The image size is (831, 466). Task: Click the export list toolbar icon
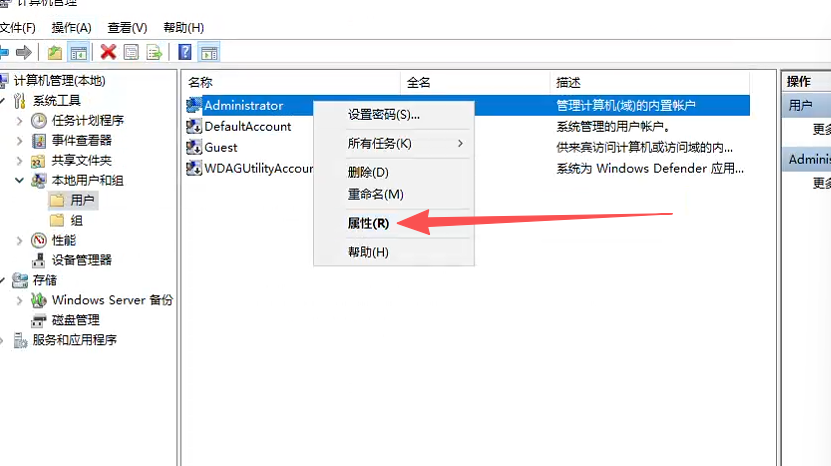click(155, 52)
